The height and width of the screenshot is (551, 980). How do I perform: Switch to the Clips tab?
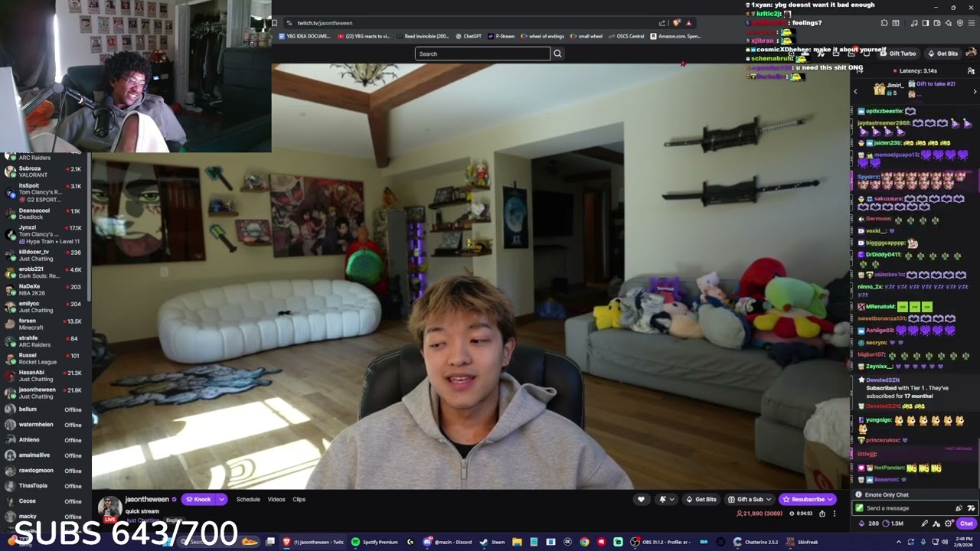click(x=299, y=500)
